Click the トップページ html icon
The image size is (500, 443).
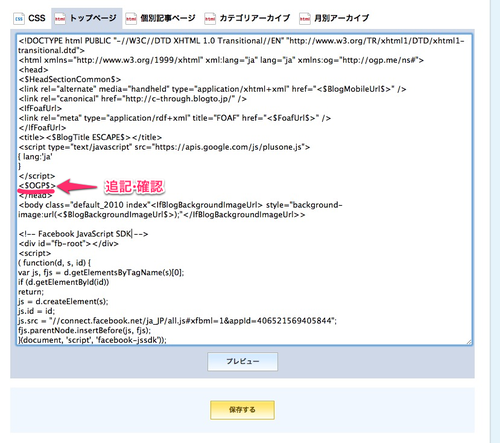click(x=60, y=18)
